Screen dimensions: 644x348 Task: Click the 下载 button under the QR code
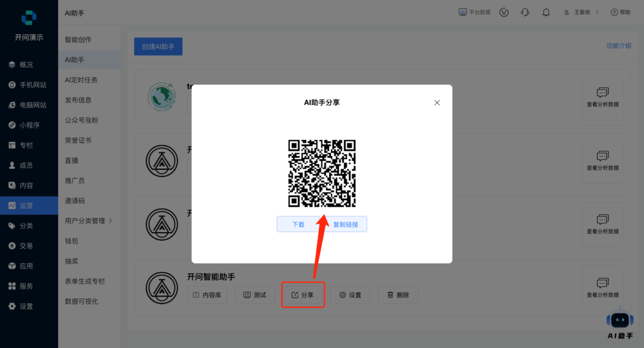(x=298, y=224)
